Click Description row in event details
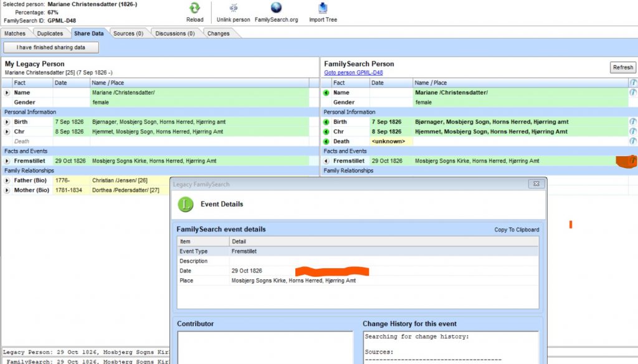Screen dimensions: 638x364 point(358,261)
